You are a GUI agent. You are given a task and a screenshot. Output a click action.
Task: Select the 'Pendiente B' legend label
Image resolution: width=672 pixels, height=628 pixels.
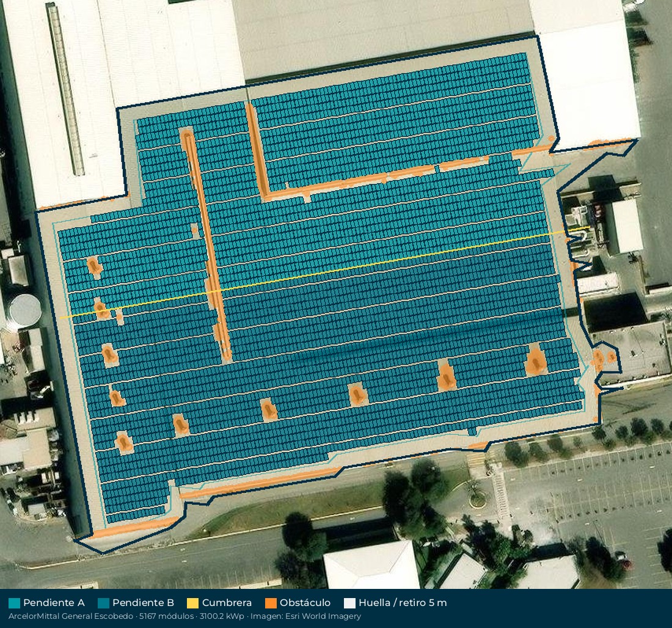pos(143,603)
